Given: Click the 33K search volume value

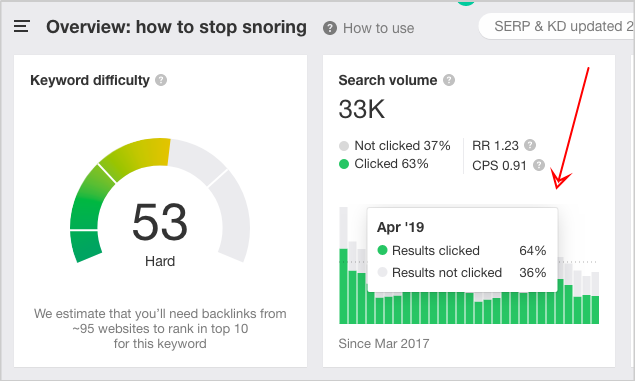Looking at the screenshot, I should pos(362,109).
